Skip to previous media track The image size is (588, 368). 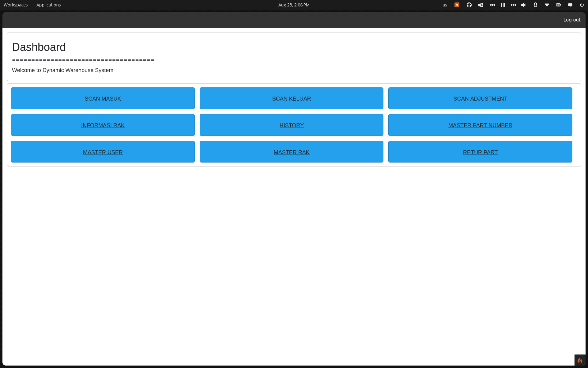[x=492, y=5]
